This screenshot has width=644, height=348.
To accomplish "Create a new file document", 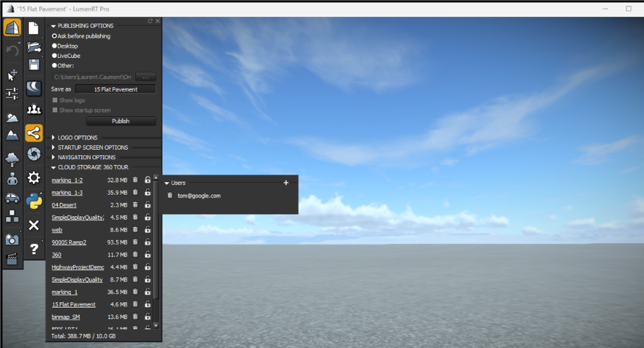I will pos(34,28).
